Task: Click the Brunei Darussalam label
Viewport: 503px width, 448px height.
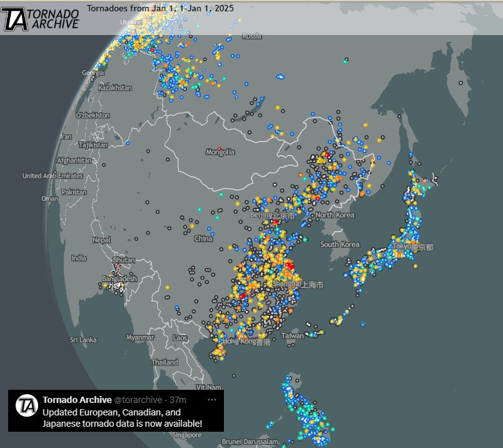Action: click(x=250, y=442)
